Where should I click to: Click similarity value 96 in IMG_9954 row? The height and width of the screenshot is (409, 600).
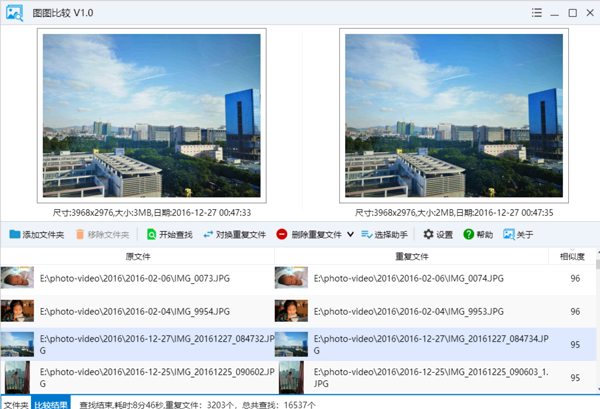point(575,311)
